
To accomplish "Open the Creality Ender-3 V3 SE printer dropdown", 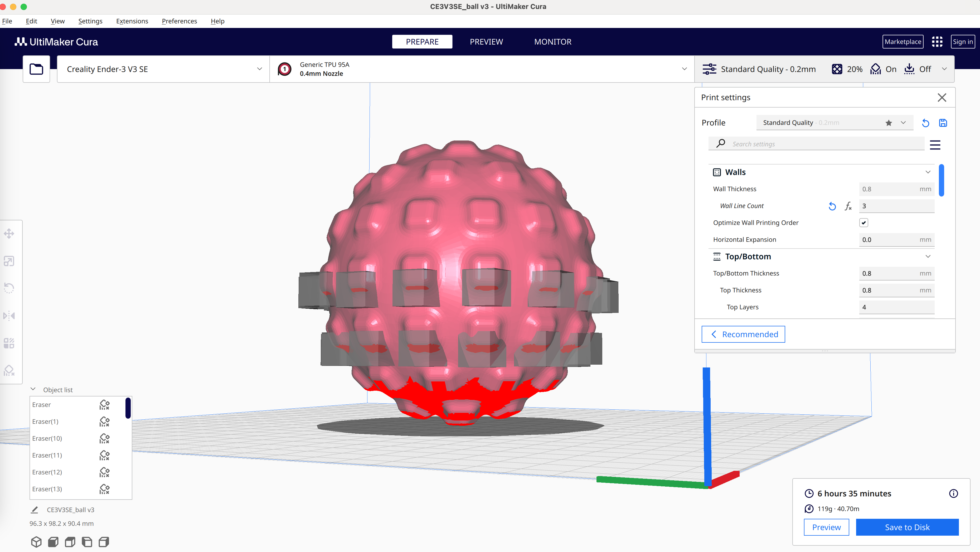I will [x=163, y=69].
